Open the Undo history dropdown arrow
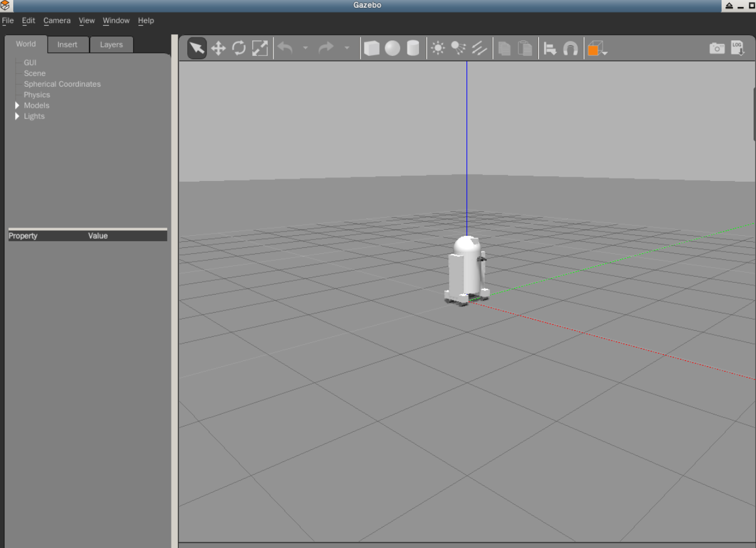The width and height of the screenshot is (756, 548). [x=305, y=48]
